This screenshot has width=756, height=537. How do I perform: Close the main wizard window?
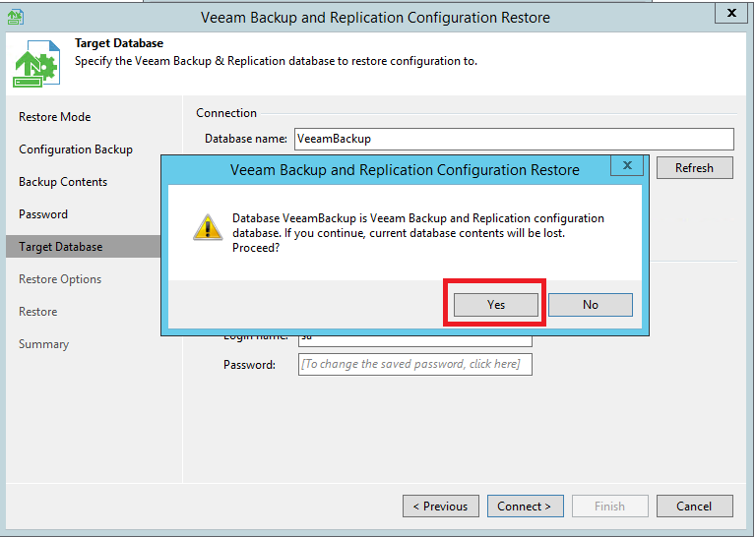pos(731,13)
